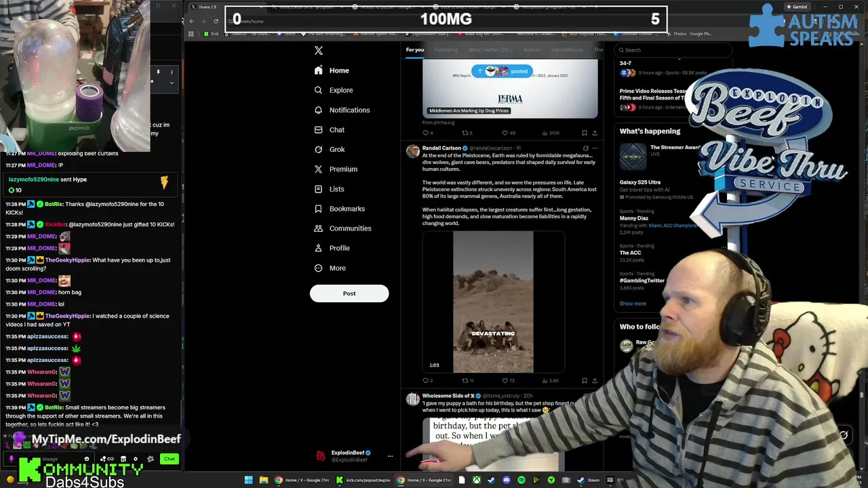
Task: Open Galaxy S25 Ultra promoted item
Action: (x=639, y=182)
